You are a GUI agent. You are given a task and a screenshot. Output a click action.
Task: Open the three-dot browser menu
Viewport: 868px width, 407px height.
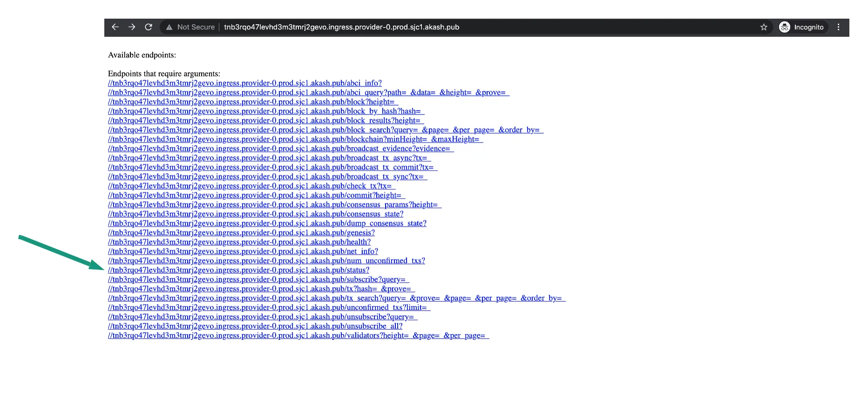(x=838, y=27)
